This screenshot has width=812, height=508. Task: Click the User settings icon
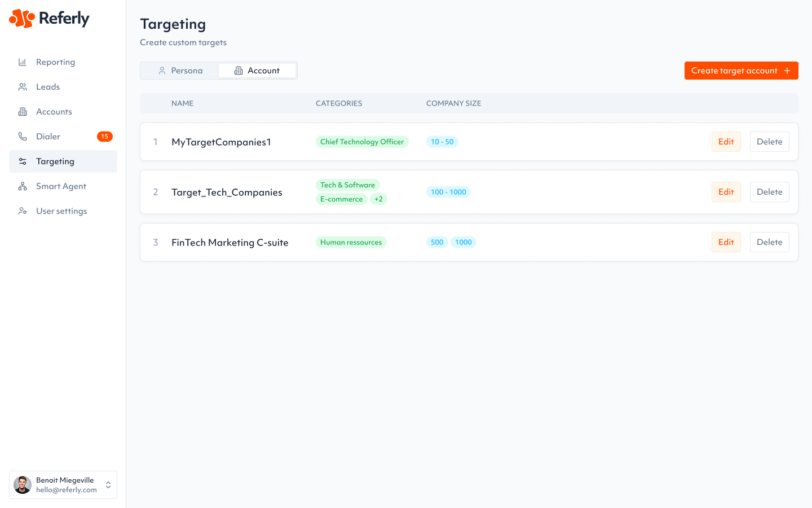coord(23,211)
